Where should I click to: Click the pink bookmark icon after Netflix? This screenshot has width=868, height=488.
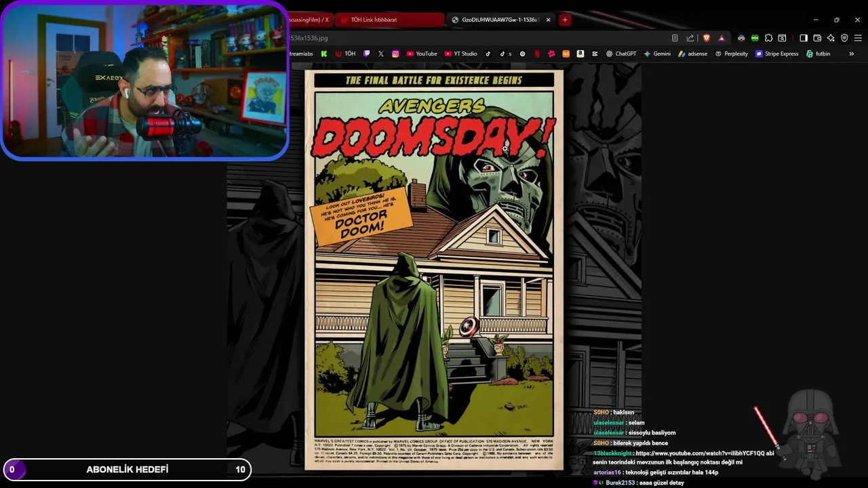551,54
